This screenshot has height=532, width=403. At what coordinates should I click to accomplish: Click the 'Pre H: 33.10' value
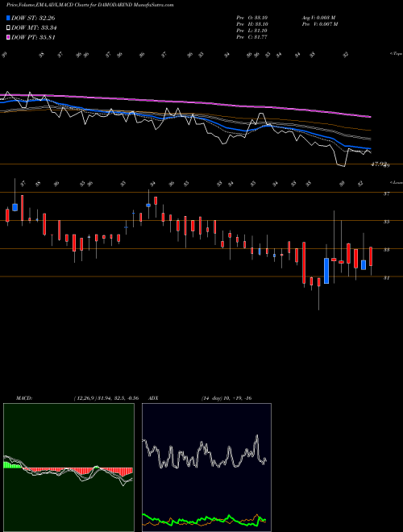(252, 24)
